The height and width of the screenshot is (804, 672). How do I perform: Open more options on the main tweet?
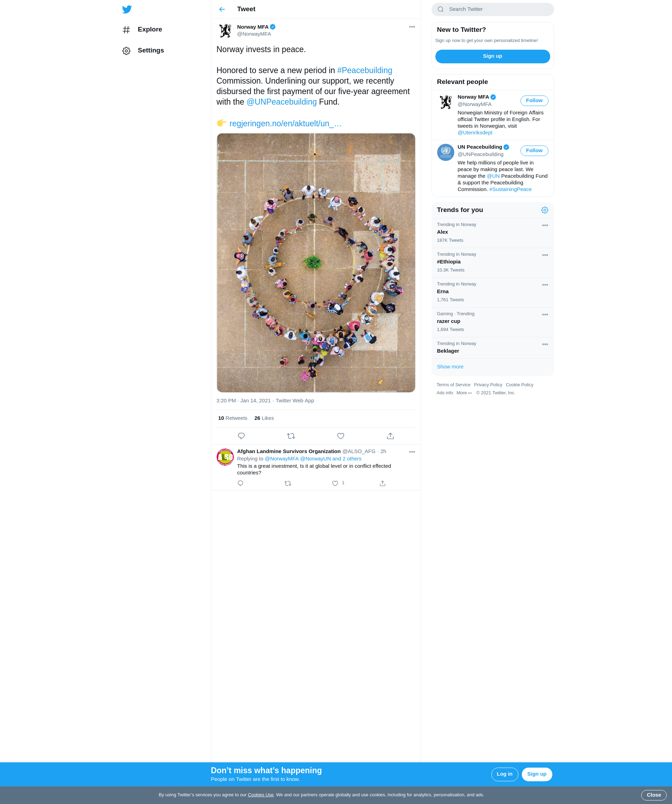[x=412, y=27]
